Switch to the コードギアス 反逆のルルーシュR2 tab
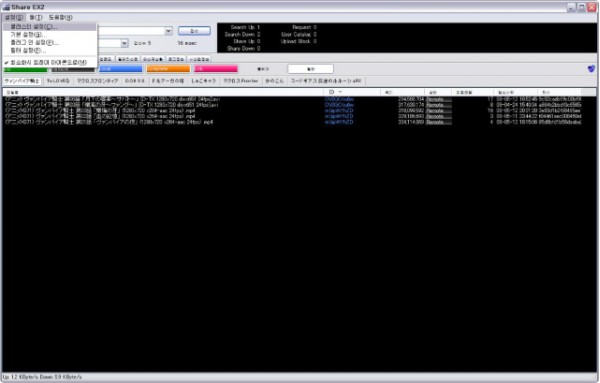 326,81
